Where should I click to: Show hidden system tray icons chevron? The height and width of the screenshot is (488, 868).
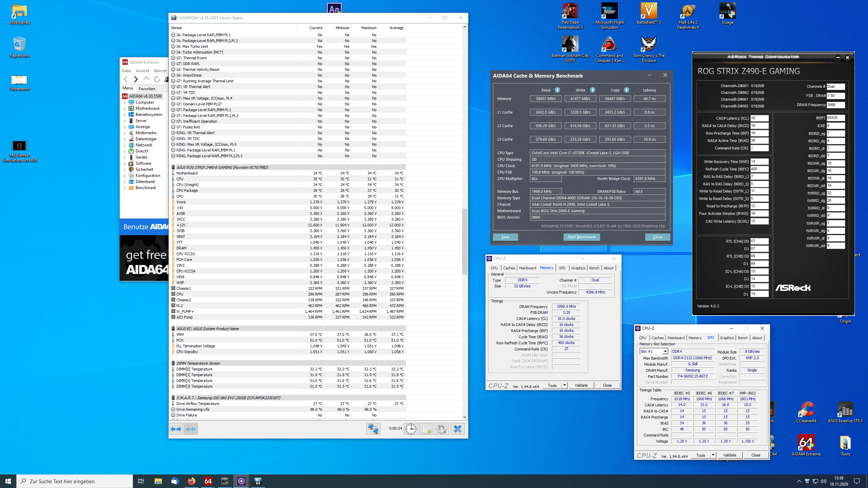pos(799,481)
